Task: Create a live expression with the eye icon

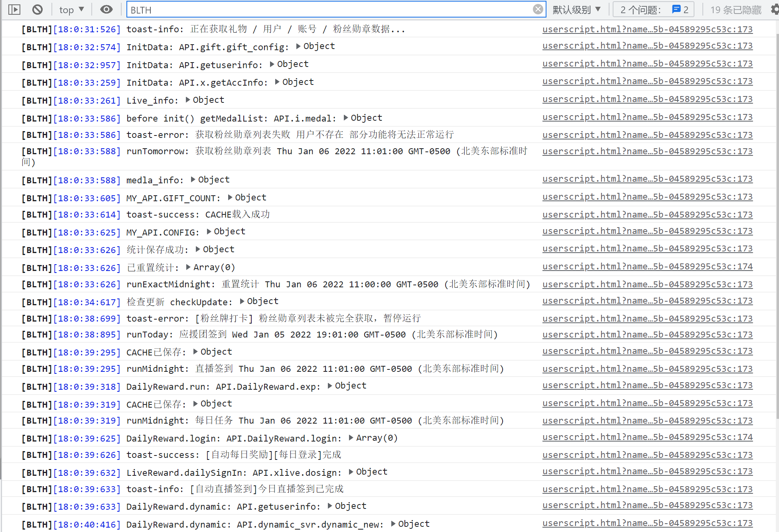Action: [x=106, y=9]
